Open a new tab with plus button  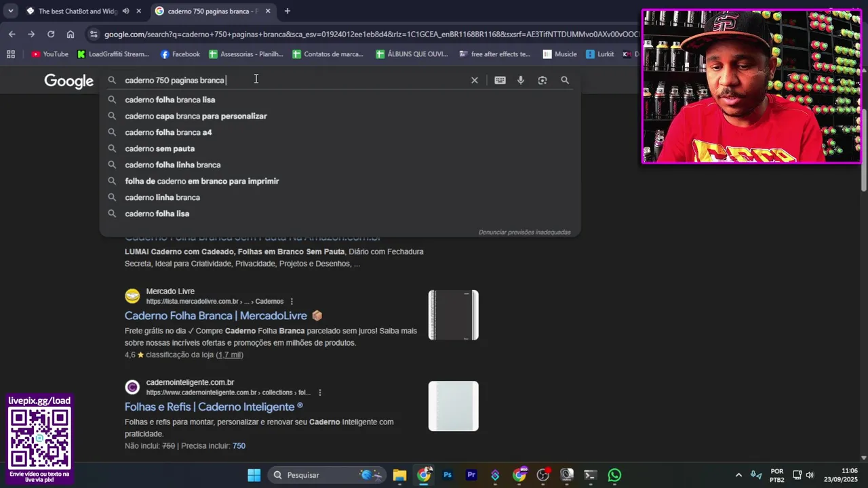pyautogui.click(x=287, y=11)
